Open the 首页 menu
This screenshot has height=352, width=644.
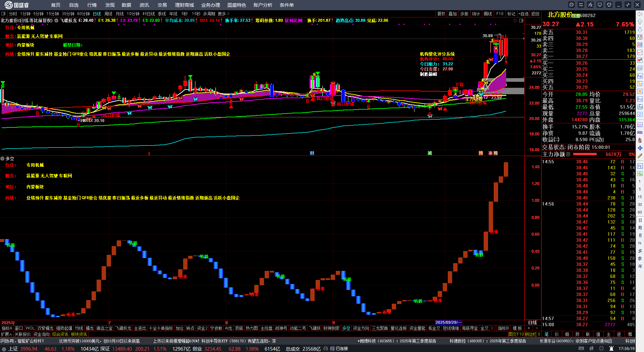[x=56, y=5]
